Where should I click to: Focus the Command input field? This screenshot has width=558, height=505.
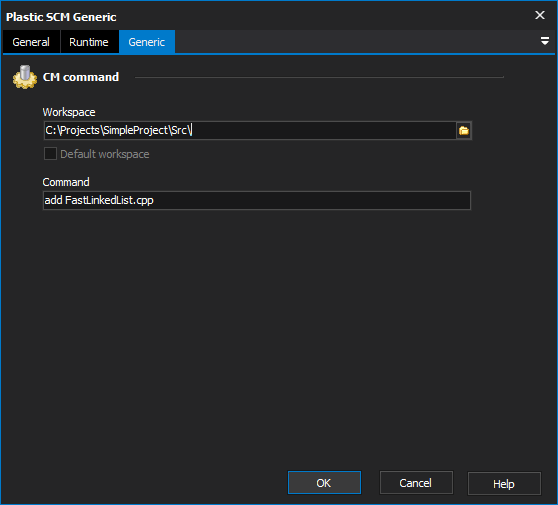[x=257, y=200]
